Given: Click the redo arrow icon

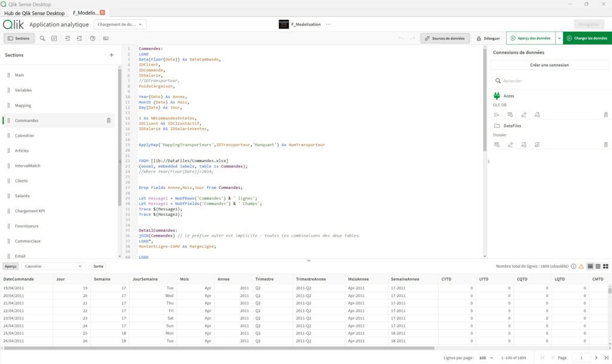Looking at the screenshot, I should 412,38.
